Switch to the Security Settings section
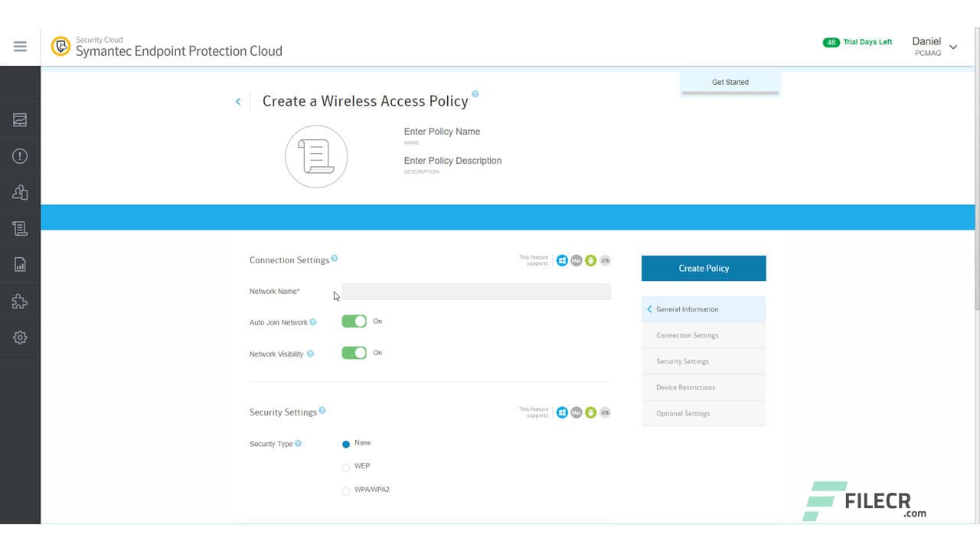Viewport: 980px width, 551px height. tap(681, 360)
